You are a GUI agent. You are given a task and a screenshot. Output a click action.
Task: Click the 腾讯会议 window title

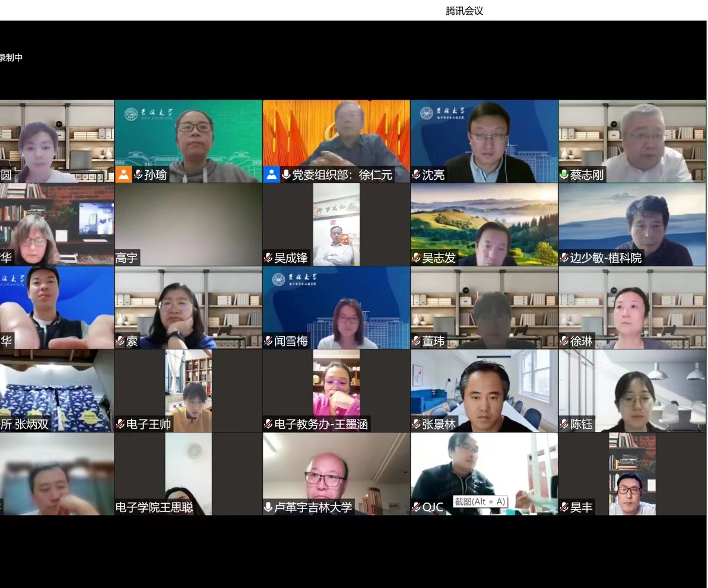click(464, 11)
